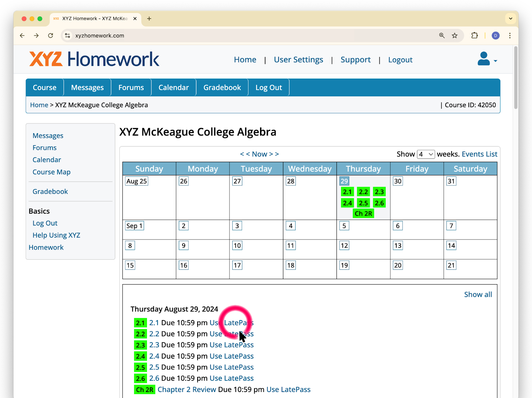
Task: Select Sep 1 in the calendar
Action: pyautogui.click(x=134, y=226)
